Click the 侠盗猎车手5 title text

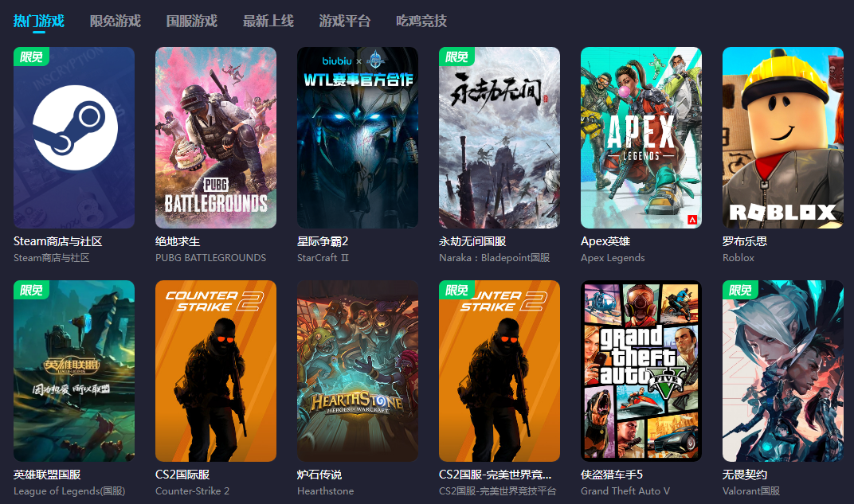[x=612, y=475]
